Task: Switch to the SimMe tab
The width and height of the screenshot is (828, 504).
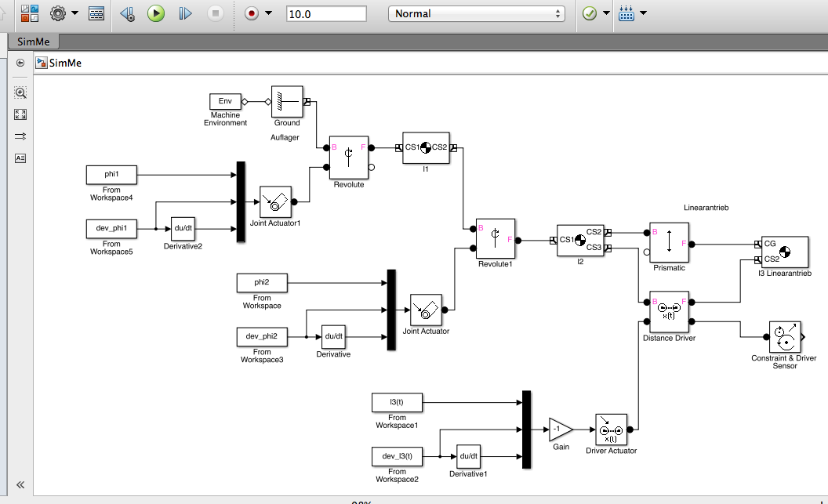Action: click(x=32, y=42)
